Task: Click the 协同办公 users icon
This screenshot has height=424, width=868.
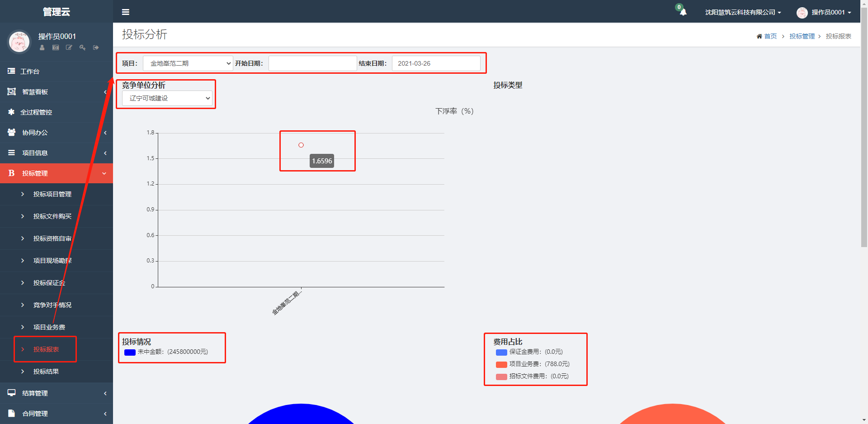Action: pos(11,132)
